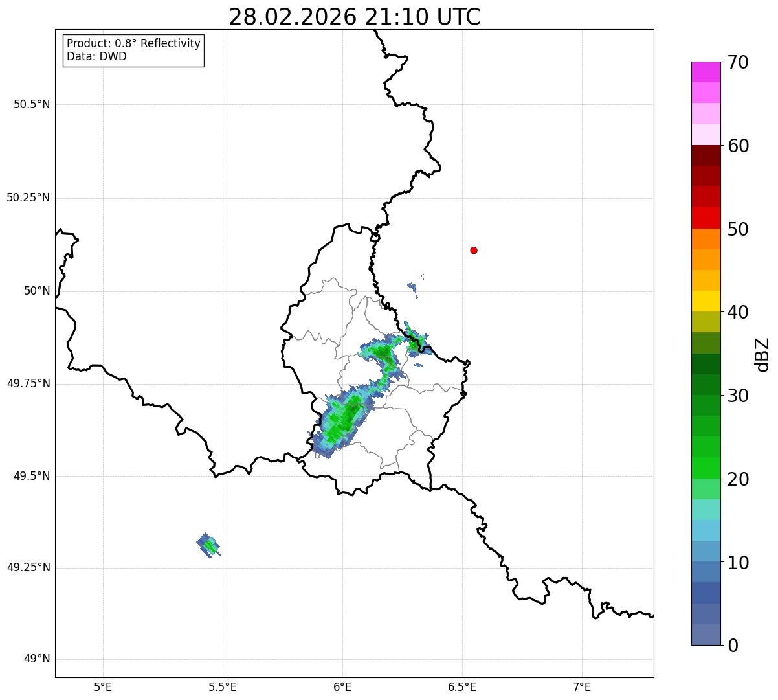
Task: Click the red dot radar site marker
Action: [x=474, y=250]
